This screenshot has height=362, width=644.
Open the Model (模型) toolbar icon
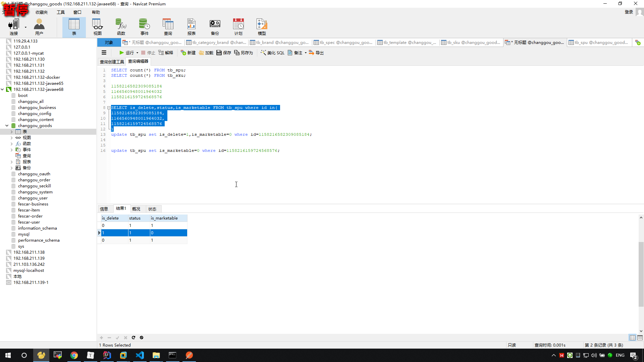tap(262, 27)
